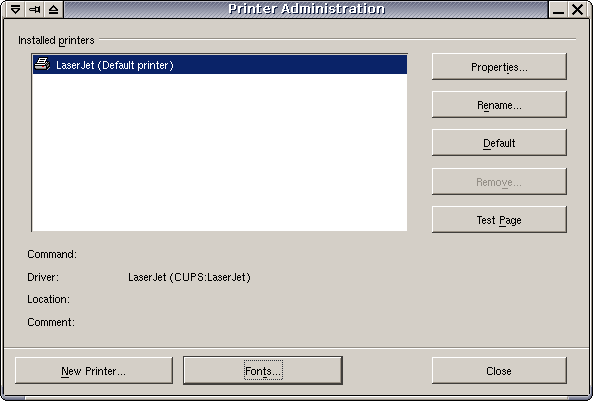Select the LaserJet (Default printer) entry text

[115, 65]
